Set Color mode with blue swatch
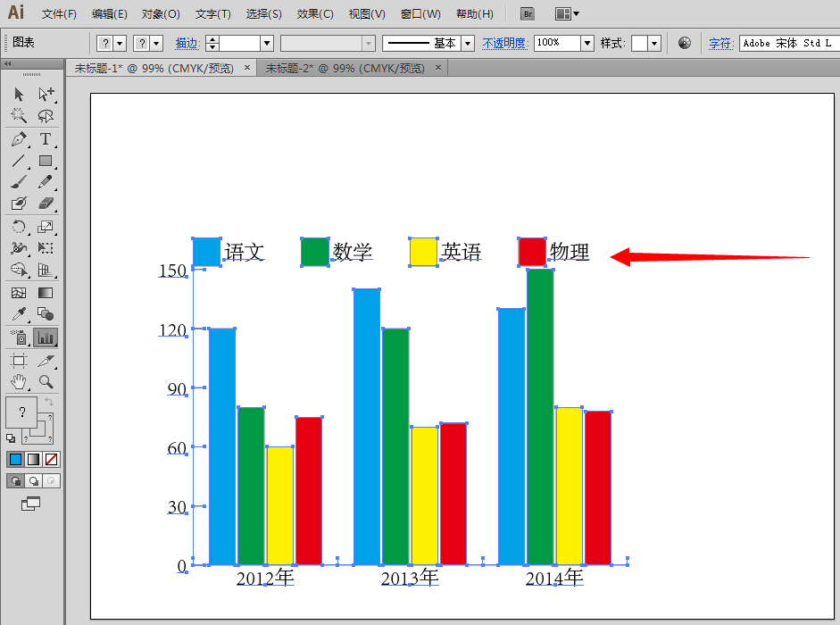This screenshot has width=840, height=625. (x=15, y=459)
